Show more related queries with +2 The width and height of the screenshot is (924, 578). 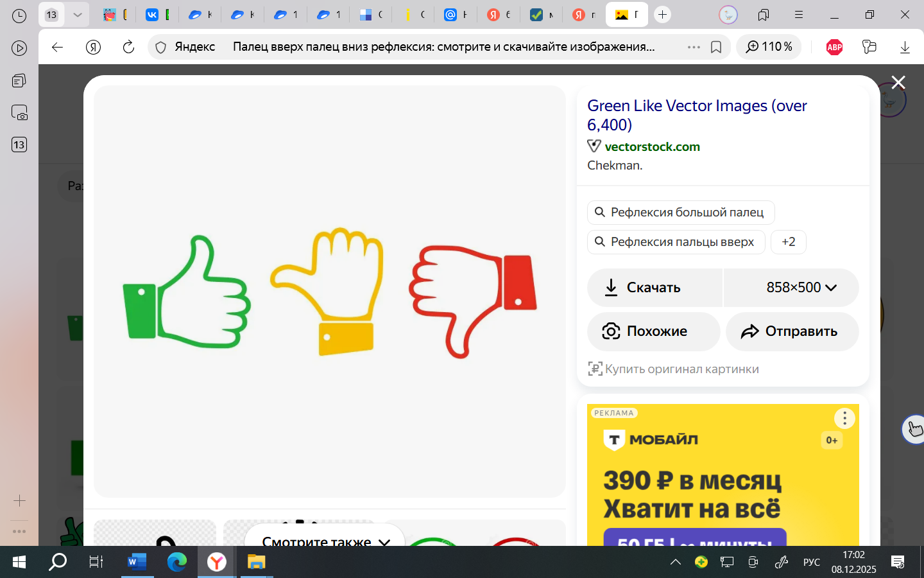coord(788,242)
